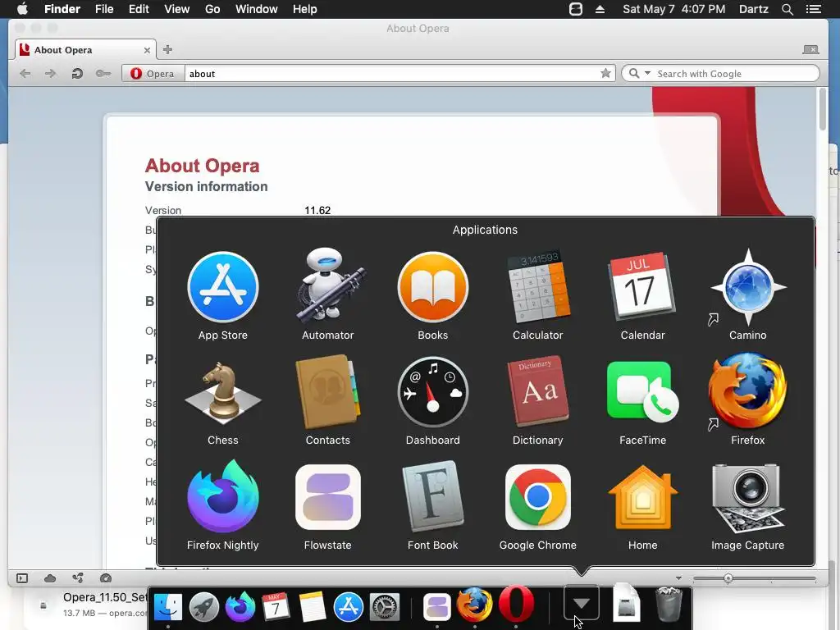840x630 pixels.
Task: Open Firefox Nightly from Applications grid
Action: coord(223,496)
